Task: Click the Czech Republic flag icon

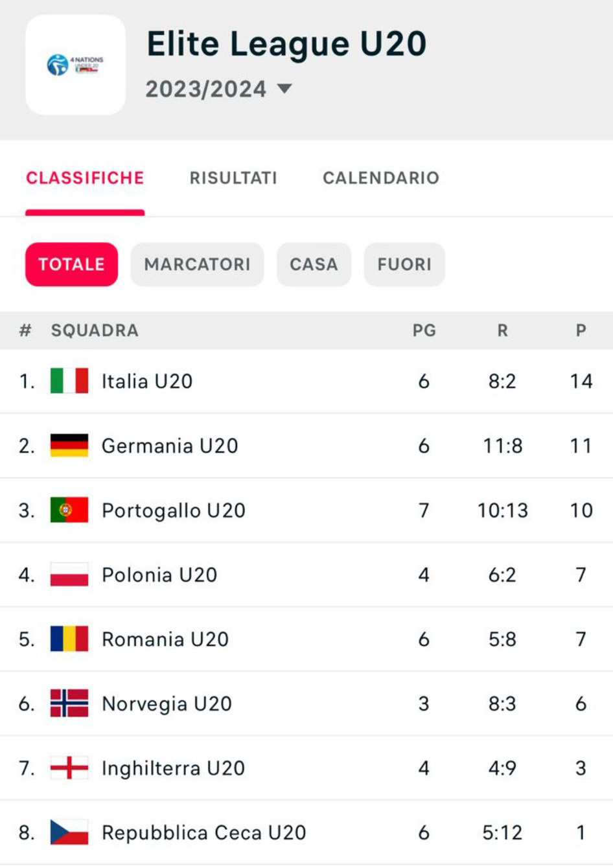Action: point(69,832)
